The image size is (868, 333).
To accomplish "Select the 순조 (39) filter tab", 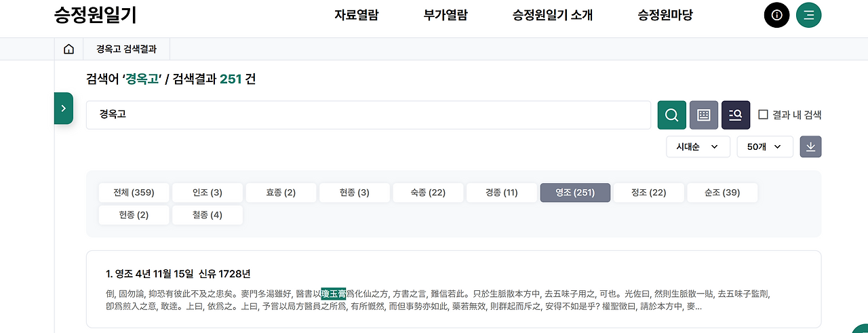I will (x=722, y=193).
